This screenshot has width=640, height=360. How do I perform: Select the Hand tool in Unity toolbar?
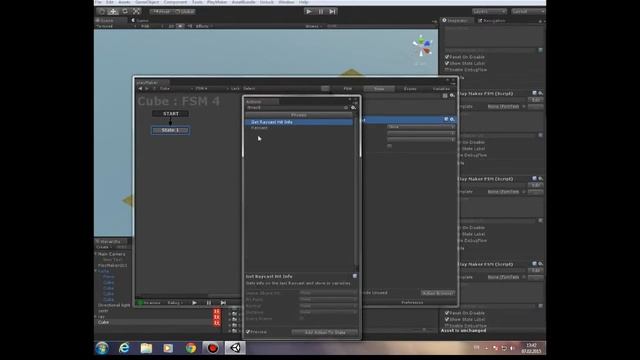pyautogui.click(x=102, y=11)
